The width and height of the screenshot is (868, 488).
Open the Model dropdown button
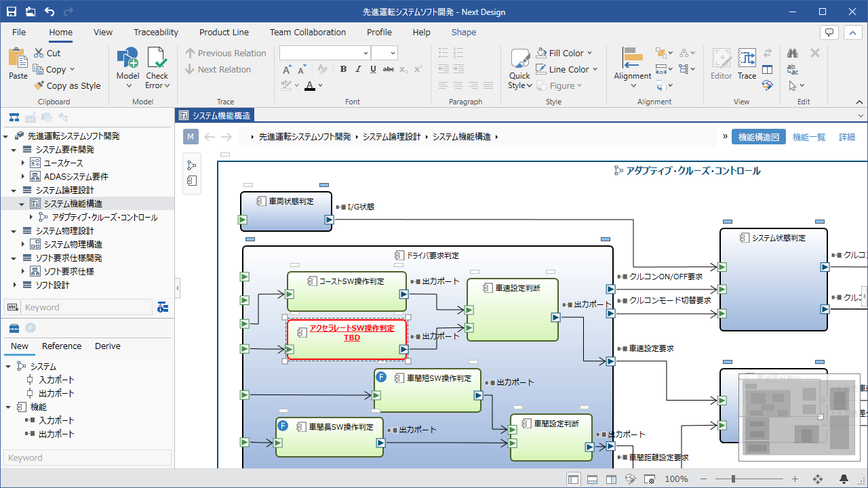pos(127,68)
